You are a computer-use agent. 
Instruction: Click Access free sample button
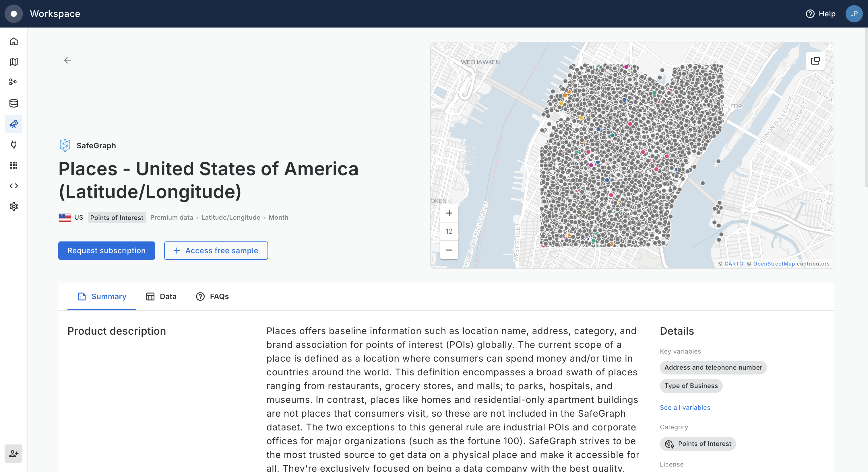(216, 250)
